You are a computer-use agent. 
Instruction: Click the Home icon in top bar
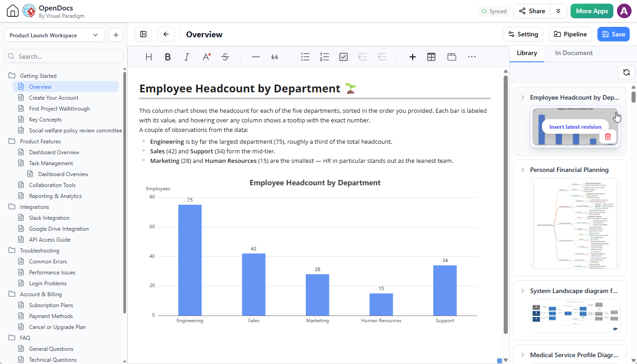pyautogui.click(x=12, y=11)
